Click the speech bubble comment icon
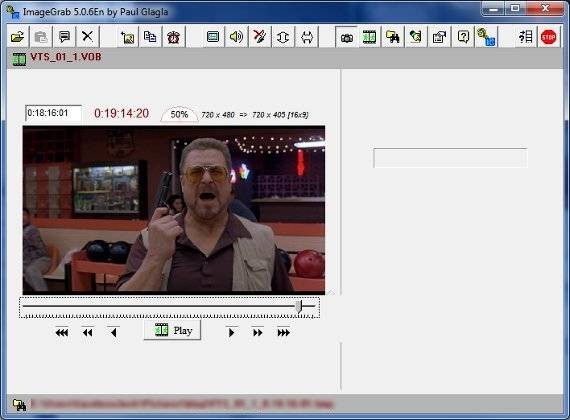Screen dimensions: 570x420 coord(64,37)
